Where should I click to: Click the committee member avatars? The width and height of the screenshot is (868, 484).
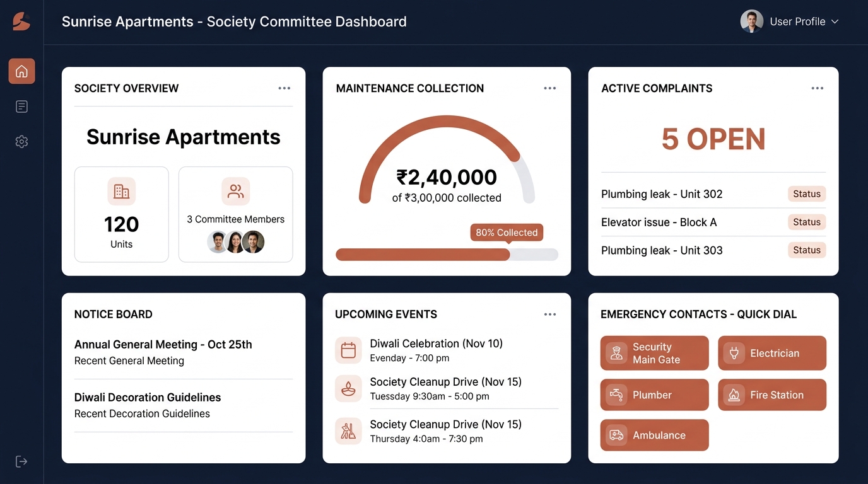tap(236, 242)
